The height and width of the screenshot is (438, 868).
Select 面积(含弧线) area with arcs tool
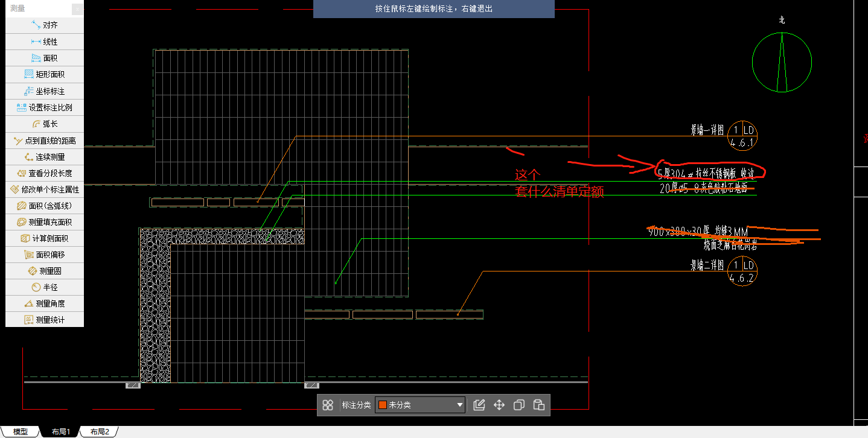point(45,206)
